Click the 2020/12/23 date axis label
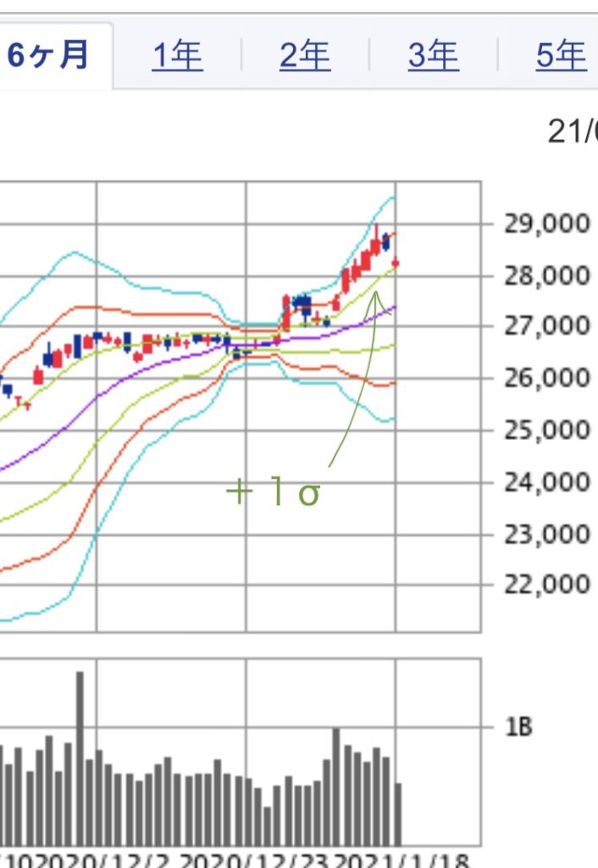This screenshot has height=868, width=598. pos(254,861)
